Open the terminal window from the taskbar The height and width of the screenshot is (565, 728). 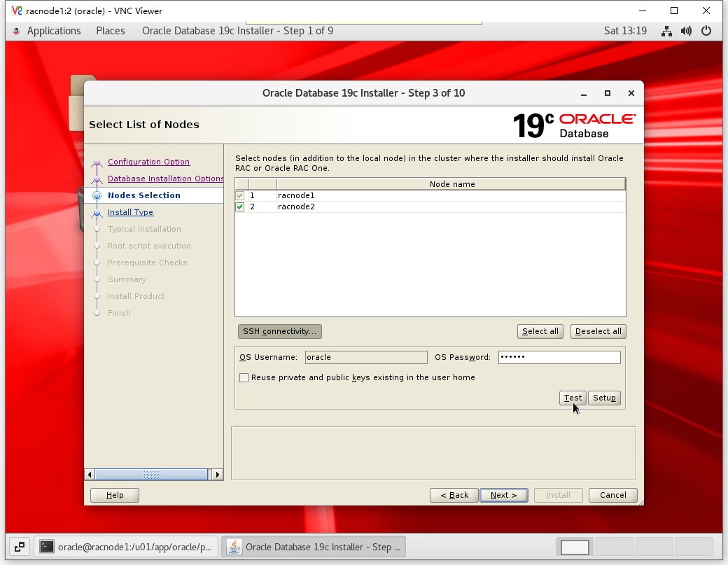pos(127,547)
